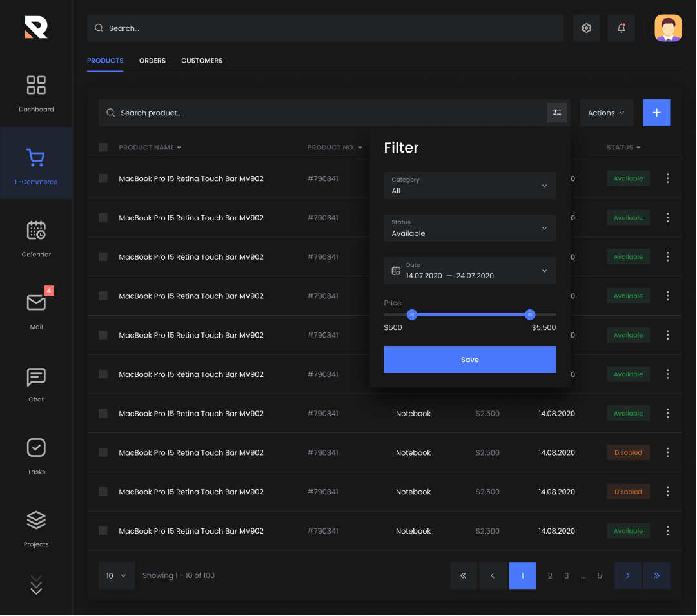697x616 pixels.
Task: Select current page 1 button
Action: tap(523, 575)
